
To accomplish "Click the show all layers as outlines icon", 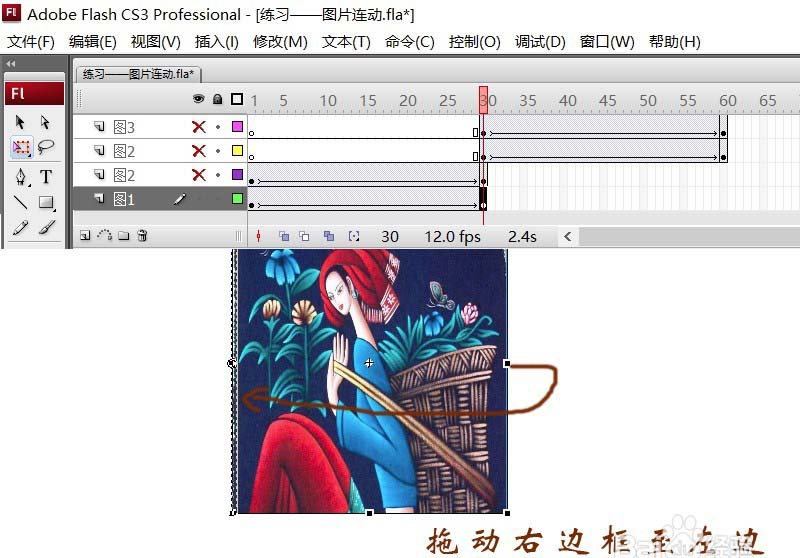I will pos(237,99).
